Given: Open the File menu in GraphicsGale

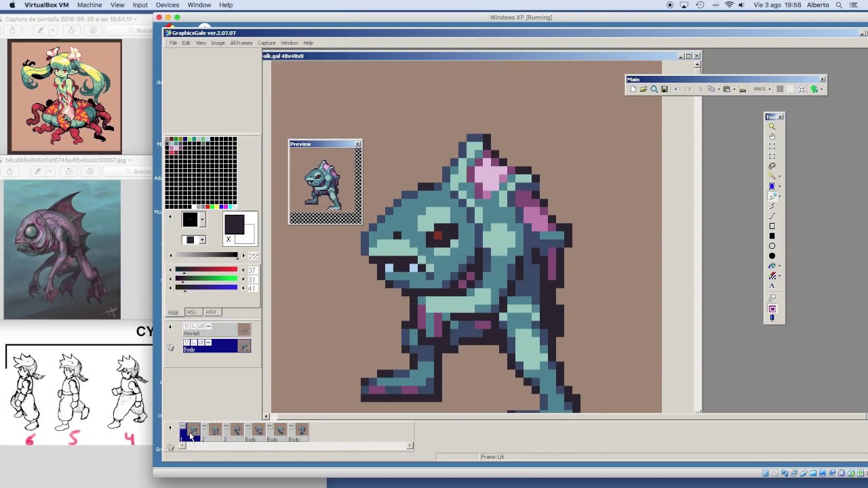Looking at the screenshot, I should 173,43.
